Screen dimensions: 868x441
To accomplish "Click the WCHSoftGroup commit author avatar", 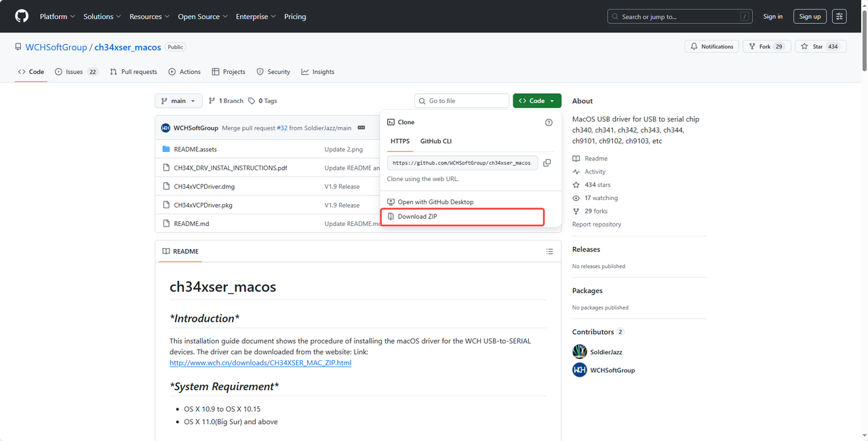I will click(165, 128).
